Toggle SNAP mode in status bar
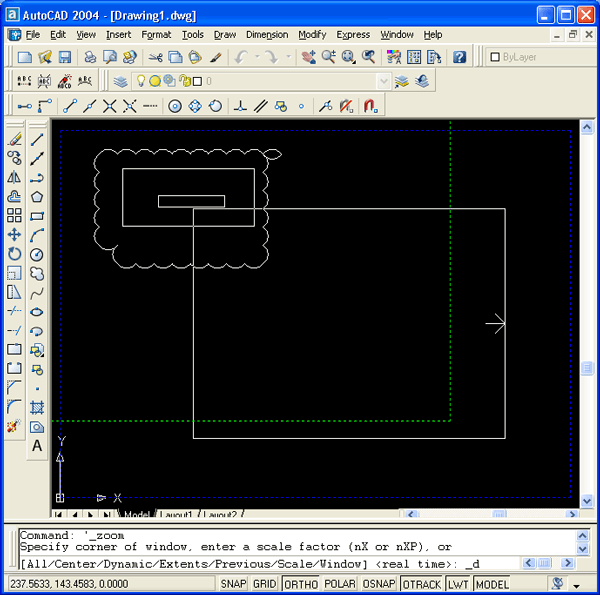 pyautogui.click(x=233, y=584)
